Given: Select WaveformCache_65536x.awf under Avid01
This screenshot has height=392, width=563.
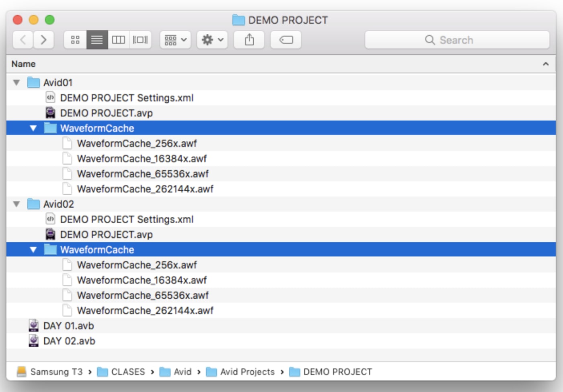Looking at the screenshot, I should [143, 174].
